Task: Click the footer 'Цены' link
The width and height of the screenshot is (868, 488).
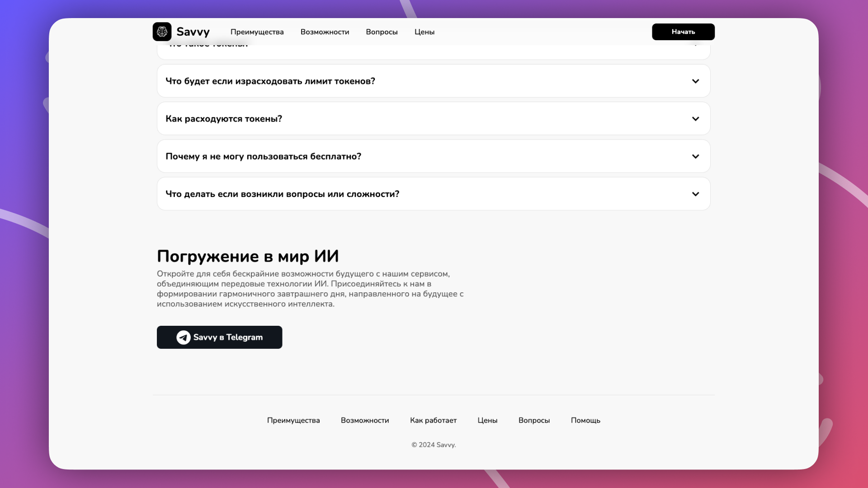Action: pos(487,420)
